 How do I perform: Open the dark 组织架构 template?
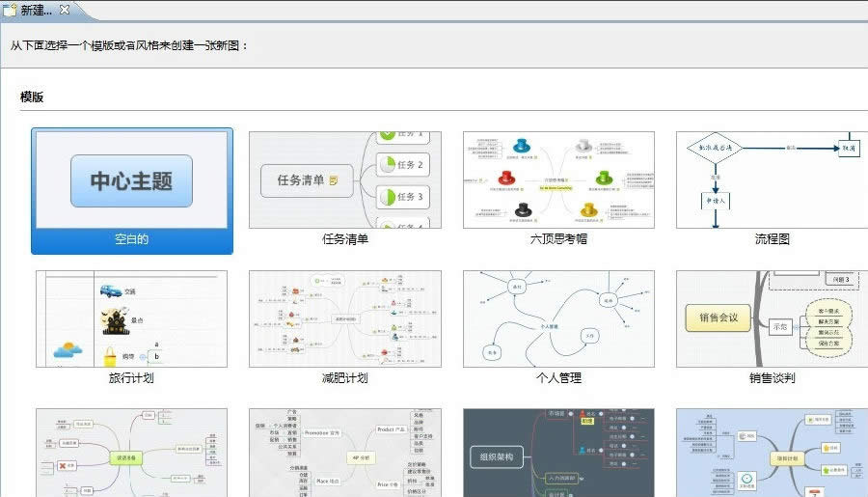pyautogui.click(x=558, y=453)
